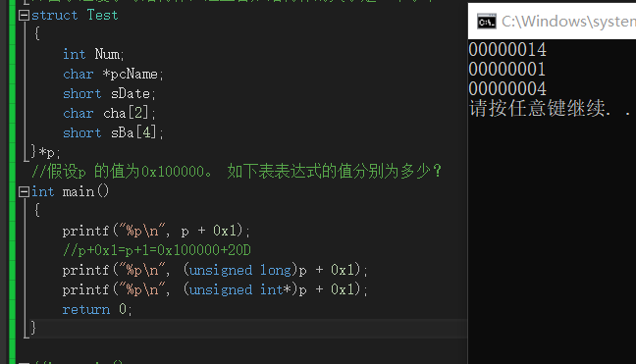Click the comment about p value 0x100000
The height and width of the screenshot is (364, 636).
237,172
